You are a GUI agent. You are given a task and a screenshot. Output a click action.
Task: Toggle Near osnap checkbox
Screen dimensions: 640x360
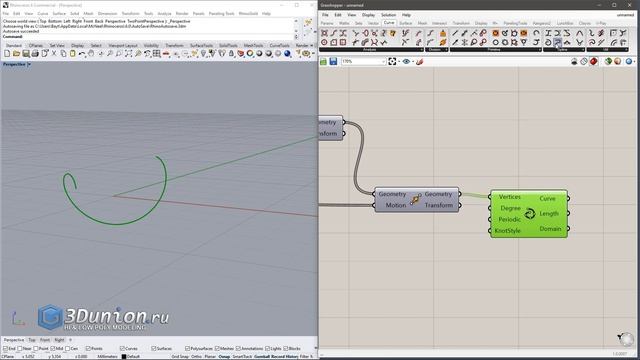[x=20, y=349]
